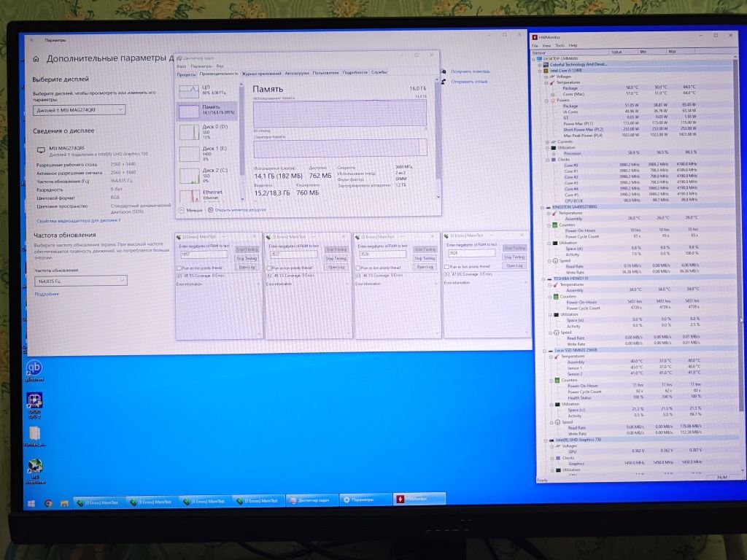Click Intel Core i5 12400 CPU icon

coord(546,71)
